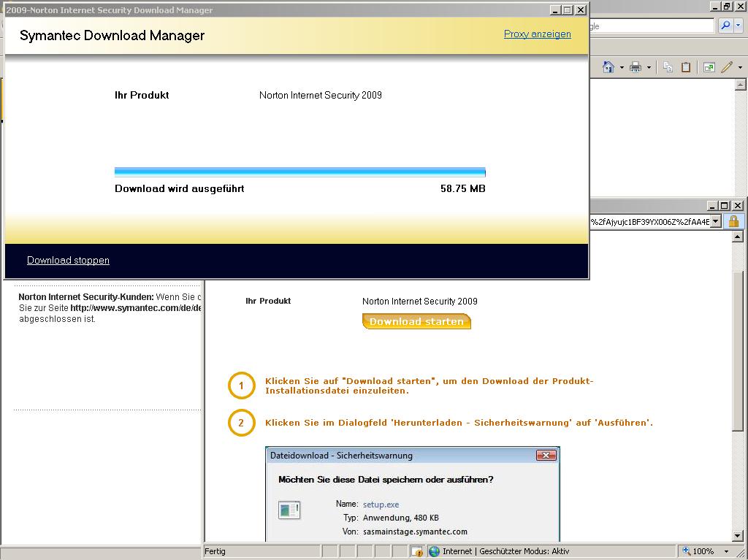This screenshot has height=560, width=748.
Task: Click the zoom magnifier icon in status bar
Action: (x=687, y=551)
